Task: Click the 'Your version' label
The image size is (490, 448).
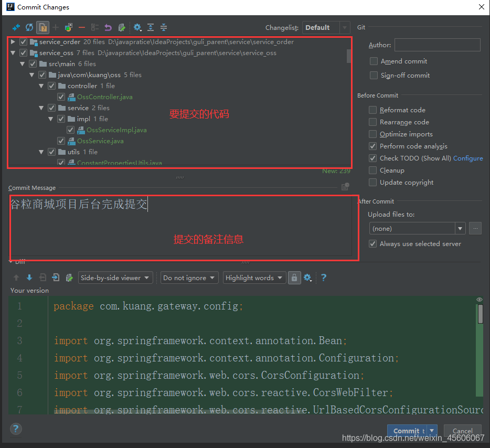Action: (x=29, y=290)
